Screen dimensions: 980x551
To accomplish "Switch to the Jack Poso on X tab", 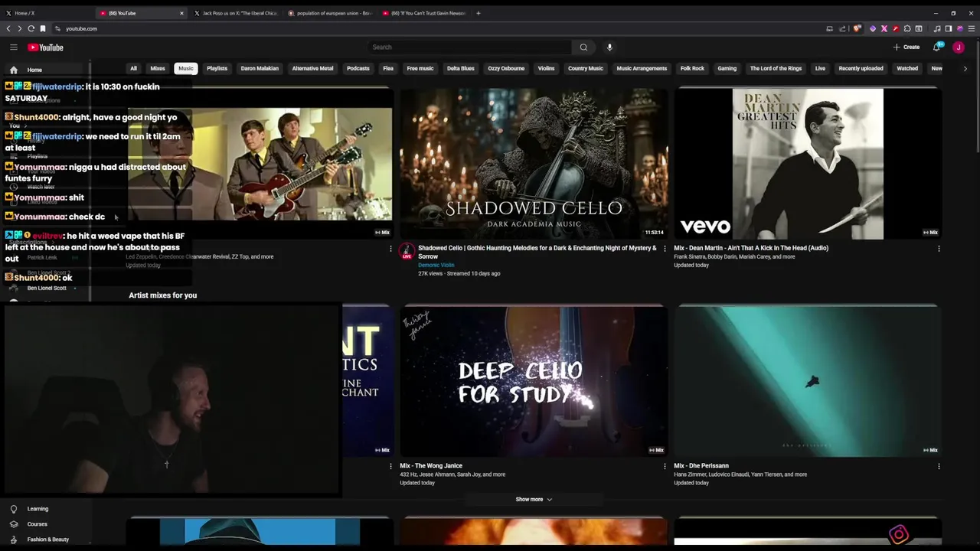I will coord(236,13).
